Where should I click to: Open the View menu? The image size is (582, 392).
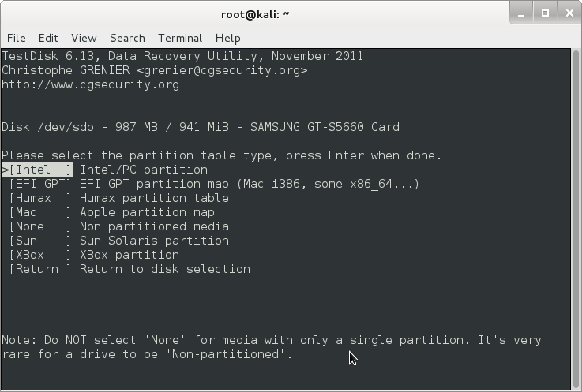click(84, 38)
